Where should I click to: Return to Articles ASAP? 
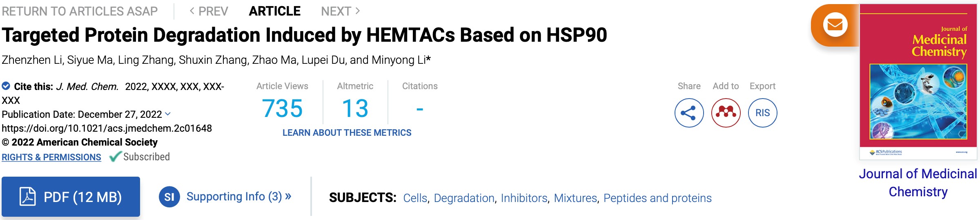tap(80, 11)
